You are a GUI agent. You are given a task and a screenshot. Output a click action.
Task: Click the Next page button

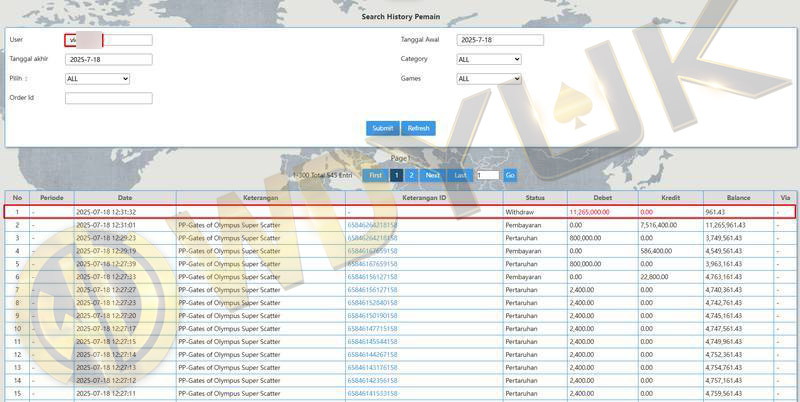433,175
